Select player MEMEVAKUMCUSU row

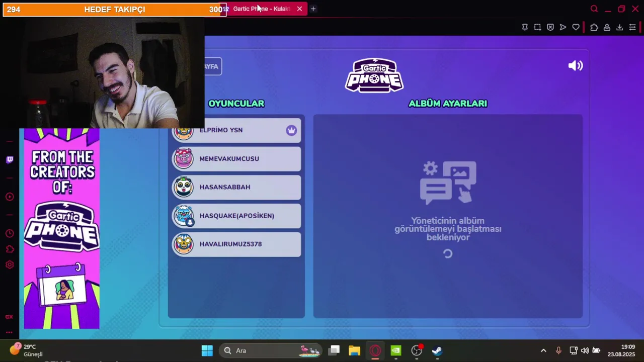[236, 158]
